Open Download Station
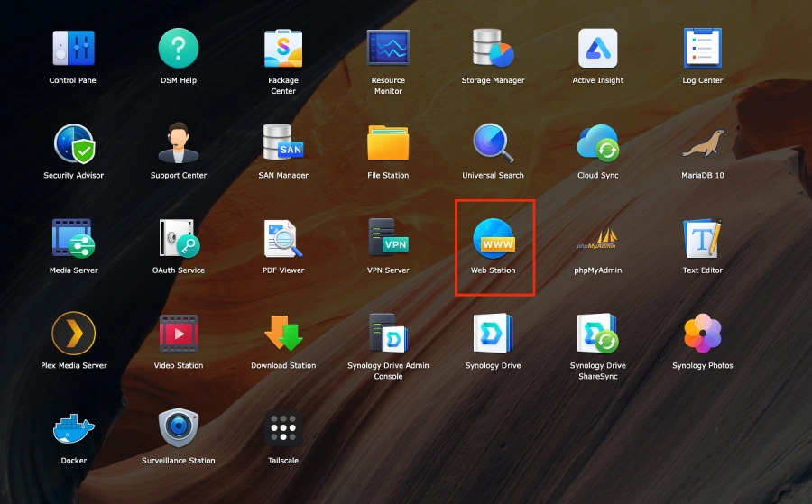Viewport: 812px width, 504px height. click(283, 334)
